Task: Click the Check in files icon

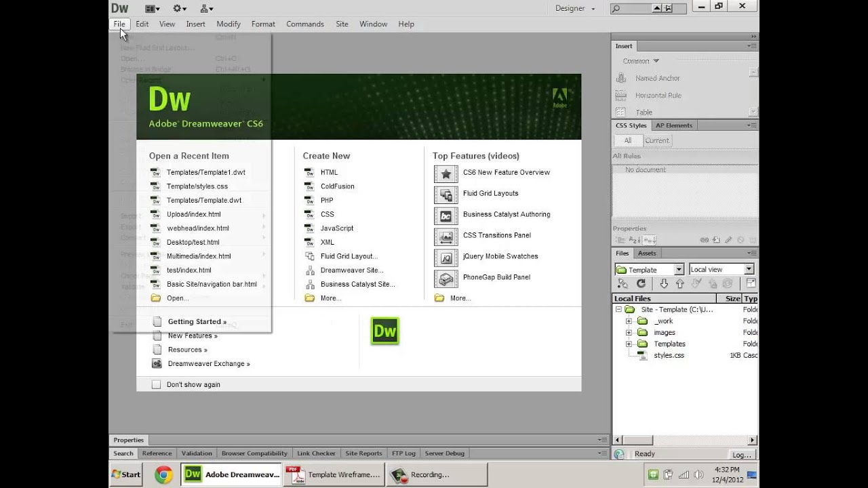Action: [712, 284]
